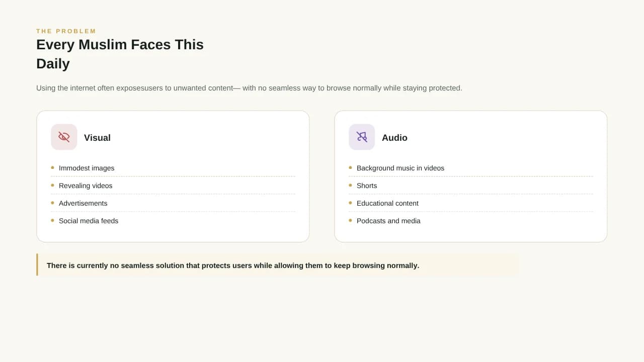Click the gold bullet beside Immodest images
The image size is (644, 362).
(52, 167)
